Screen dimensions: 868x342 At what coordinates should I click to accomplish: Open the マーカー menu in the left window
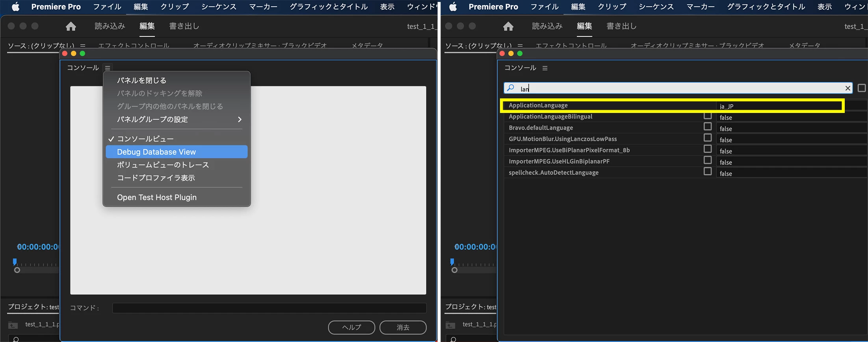pyautogui.click(x=263, y=7)
